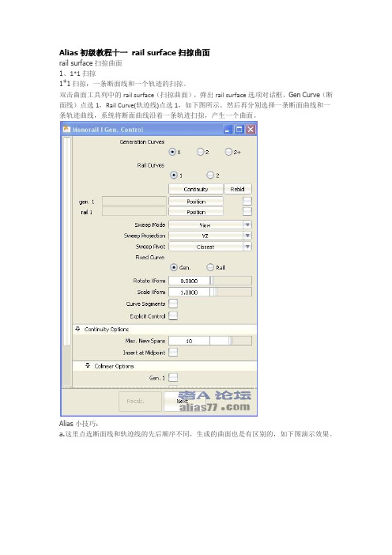Click the 'Fixed Curve' label
392x555 pixels.
pyautogui.click(x=150, y=257)
